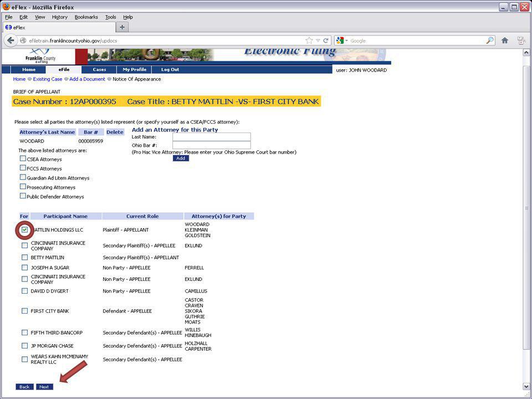Click the vertical scrollbar down arrow
Viewport: 532px width, 399px height.
[526, 386]
